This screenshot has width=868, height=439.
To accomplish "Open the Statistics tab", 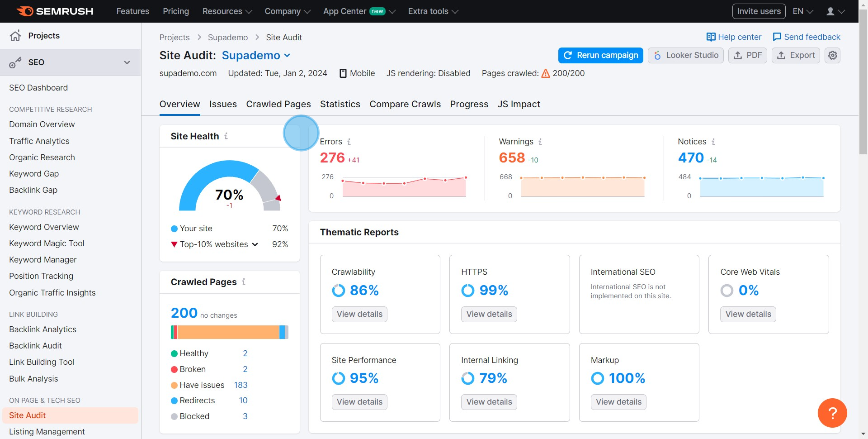I will (340, 104).
